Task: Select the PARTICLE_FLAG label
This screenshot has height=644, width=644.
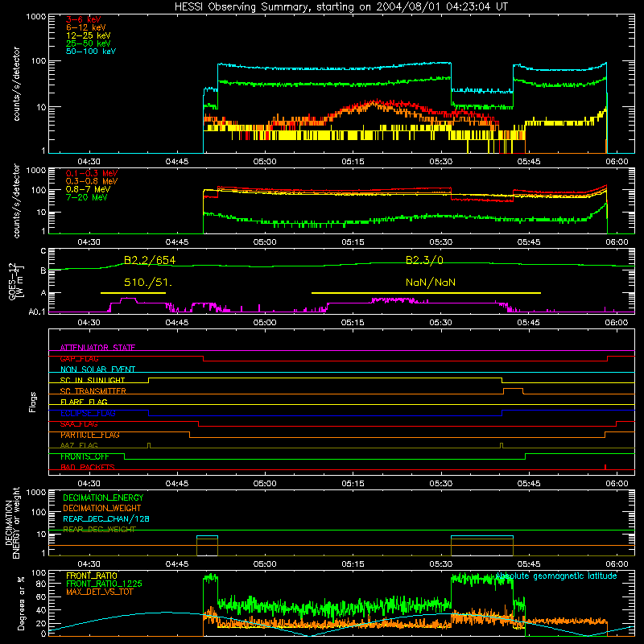Action: tap(90, 435)
